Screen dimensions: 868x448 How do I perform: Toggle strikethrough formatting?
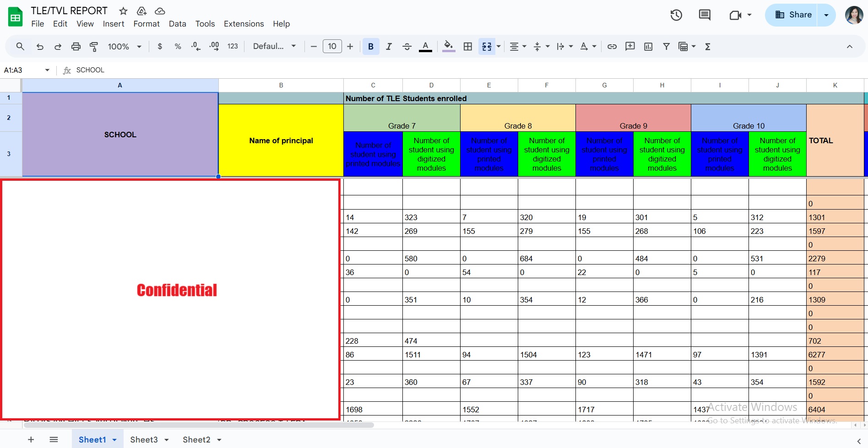[407, 46]
